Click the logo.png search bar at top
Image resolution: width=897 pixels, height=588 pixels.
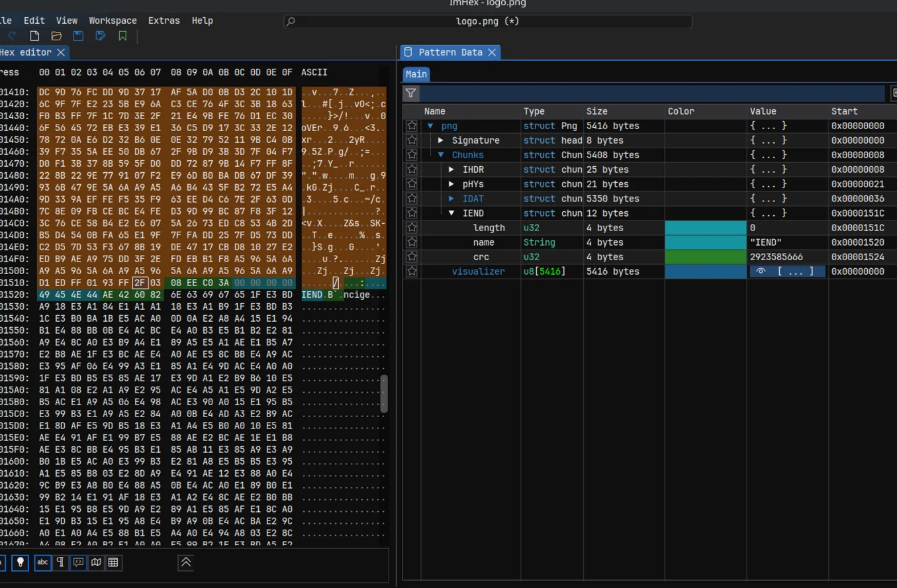[x=487, y=21]
